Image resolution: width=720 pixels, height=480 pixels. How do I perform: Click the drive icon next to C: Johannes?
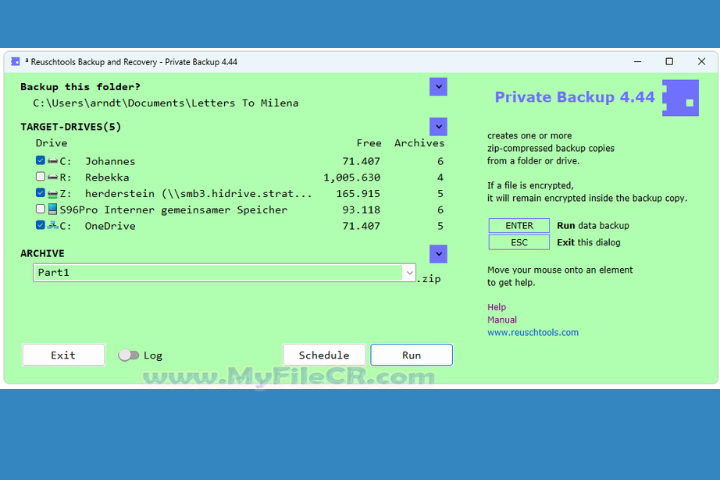[x=53, y=161]
